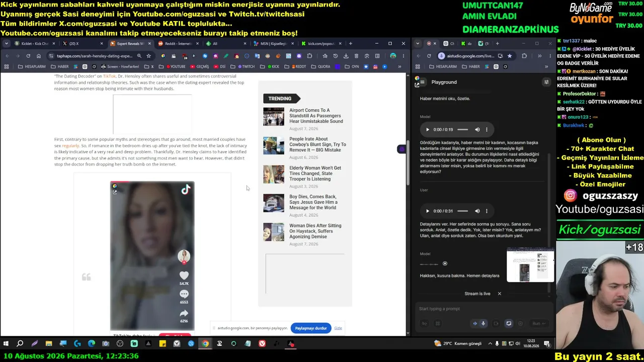Screen dimensions: 644x362
Task: Open Vivaldi browser from the taskbar
Action: 262,344
